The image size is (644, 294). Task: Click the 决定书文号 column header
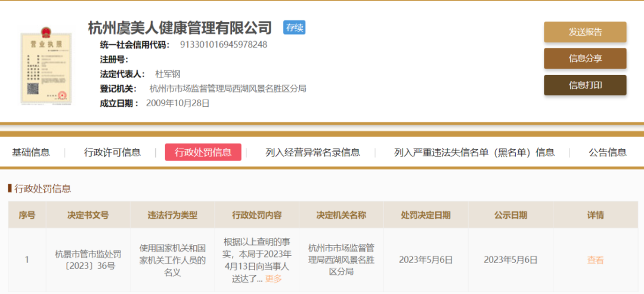pos(88,215)
